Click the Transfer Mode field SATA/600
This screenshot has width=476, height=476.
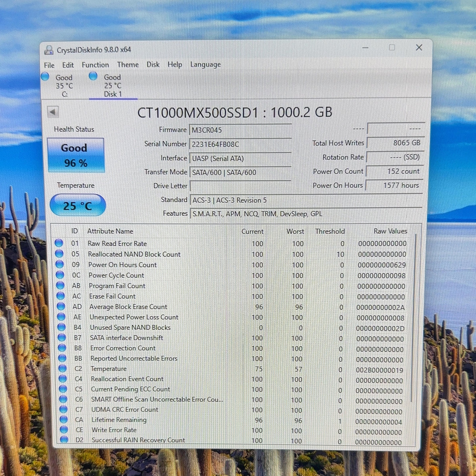[240, 172]
